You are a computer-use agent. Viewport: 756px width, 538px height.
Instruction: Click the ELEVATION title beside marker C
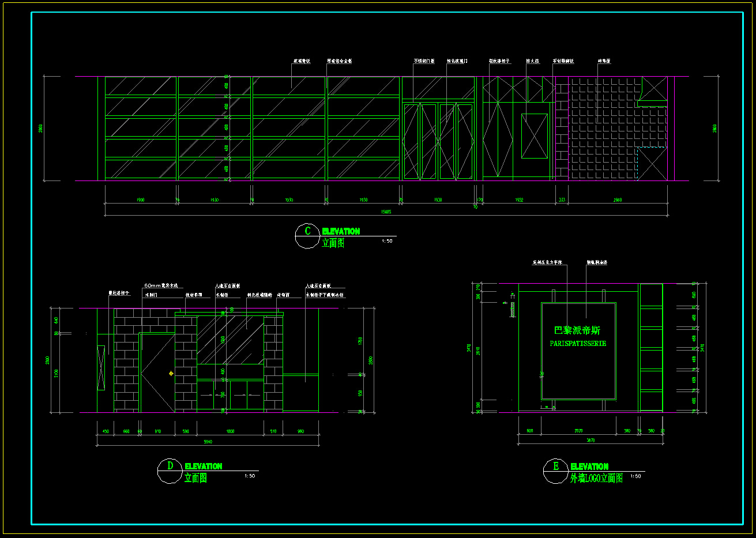pos(341,231)
